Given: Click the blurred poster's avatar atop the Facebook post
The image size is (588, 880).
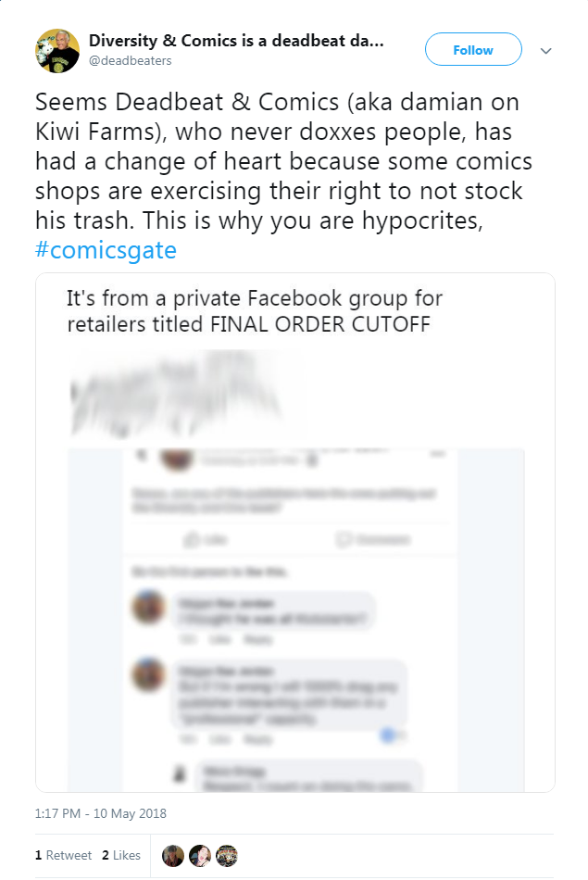Looking at the screenshot, I should click(x=177, y=459).
